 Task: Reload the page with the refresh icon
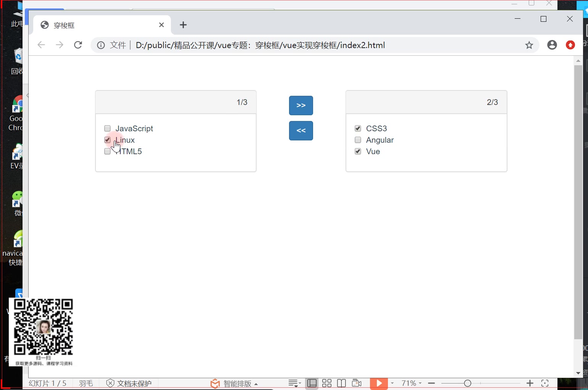click(78, 45)
